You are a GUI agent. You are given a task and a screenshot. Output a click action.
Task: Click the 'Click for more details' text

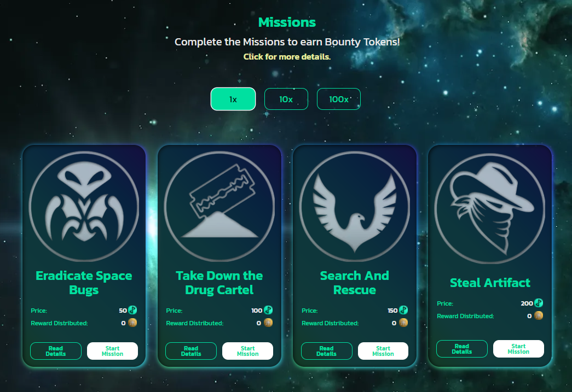pos(287,57)
